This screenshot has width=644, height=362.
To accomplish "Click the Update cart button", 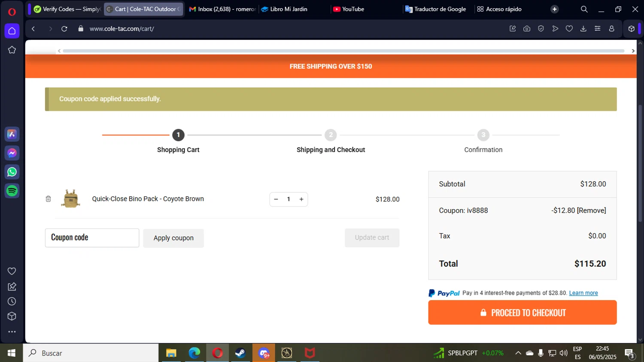I will pos(372,237).
